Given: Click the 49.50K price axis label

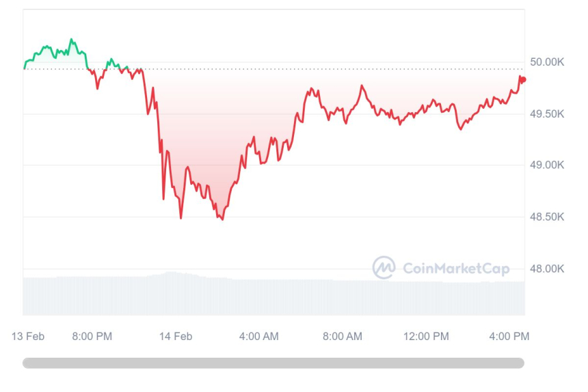Looking at the screenshot, I should point(547,114).
